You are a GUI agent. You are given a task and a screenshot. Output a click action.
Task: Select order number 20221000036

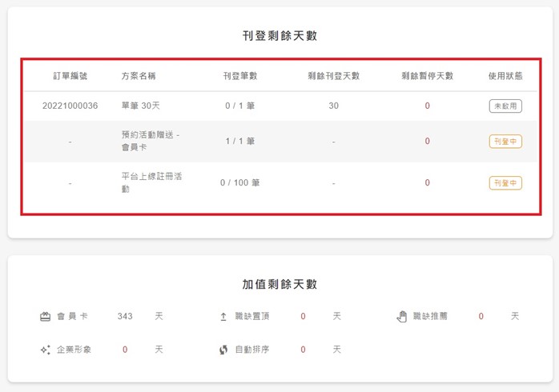(70, 106)
